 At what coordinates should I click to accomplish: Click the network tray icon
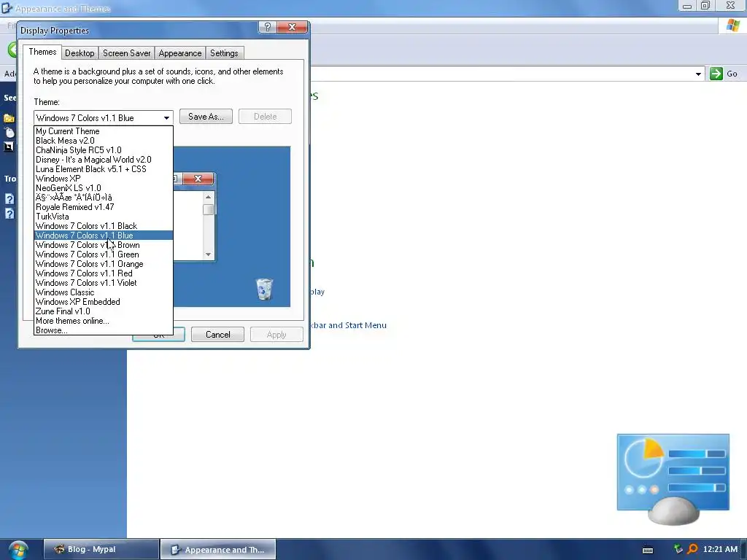[x=678, y=549]
